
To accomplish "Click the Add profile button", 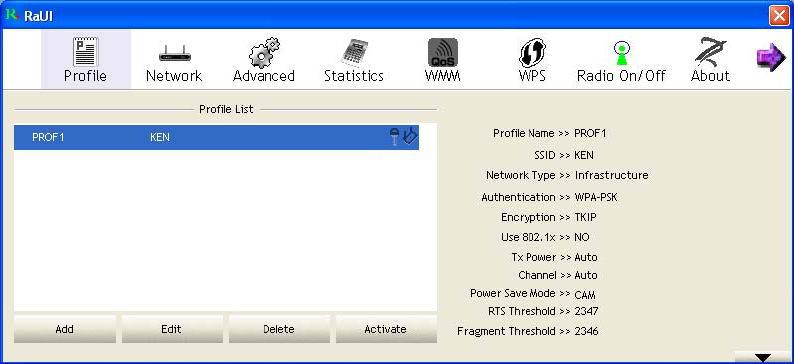I will (65, 329).
